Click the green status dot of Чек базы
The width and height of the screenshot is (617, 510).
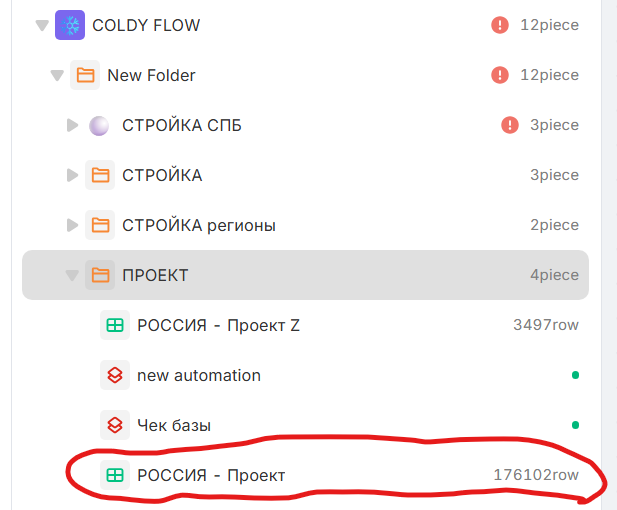pos(575,425)
